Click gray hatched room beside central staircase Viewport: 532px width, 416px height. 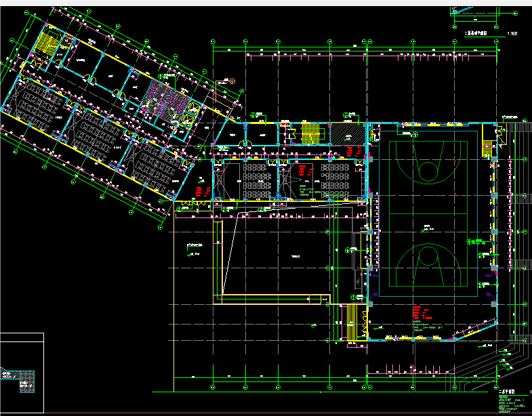(348, 134)
